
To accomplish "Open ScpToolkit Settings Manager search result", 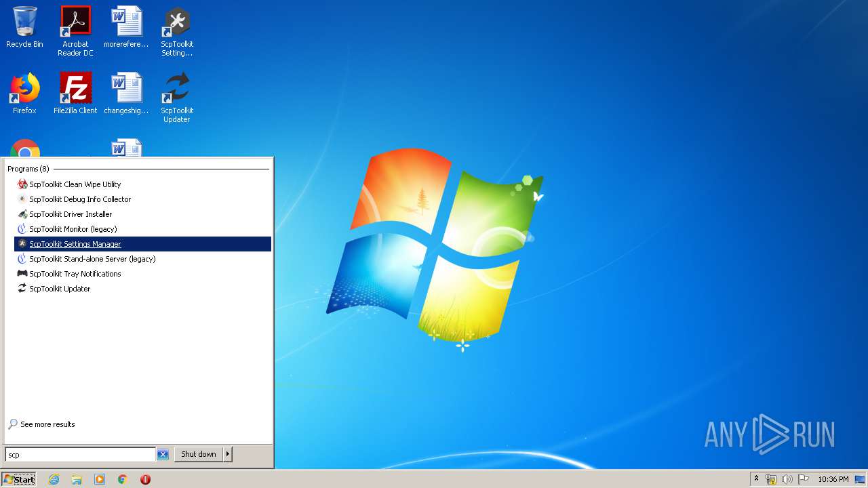I will pyautogui.click(x=142, y=244).
